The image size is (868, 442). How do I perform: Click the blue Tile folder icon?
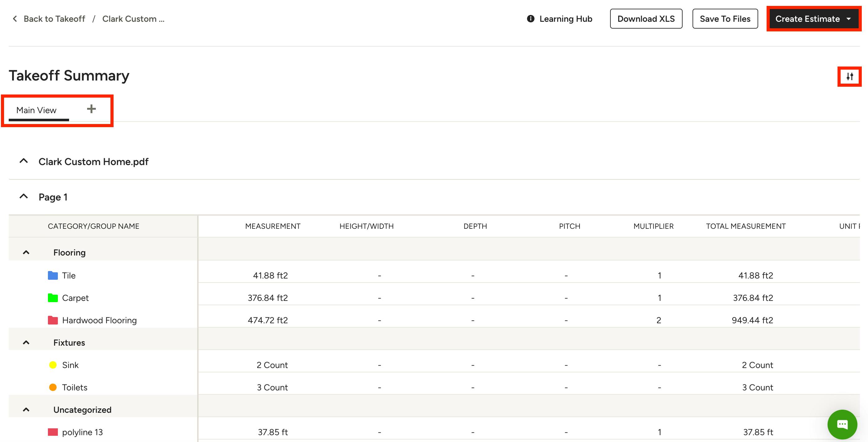click(53, 275)
